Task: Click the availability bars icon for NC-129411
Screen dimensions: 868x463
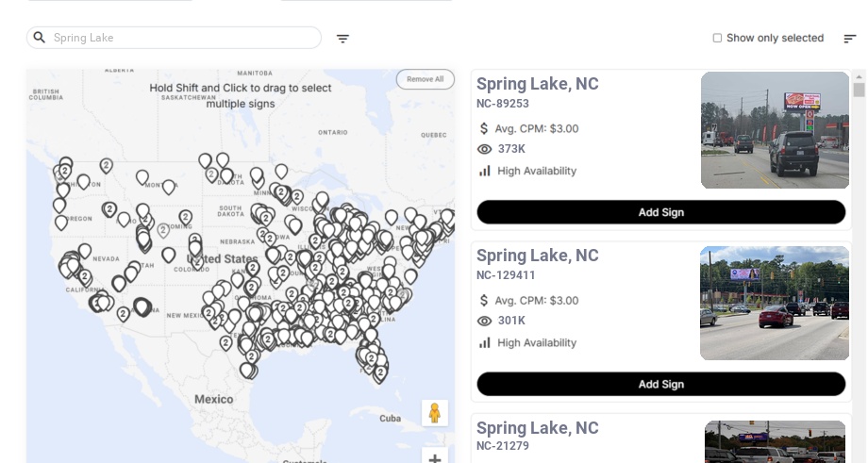Action: 485,342
